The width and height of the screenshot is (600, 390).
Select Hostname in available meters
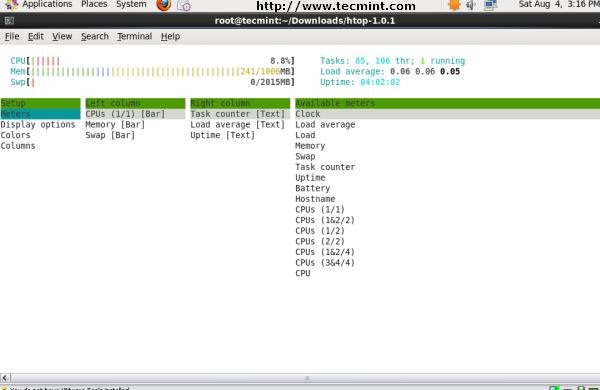click(x=315, y=199)
